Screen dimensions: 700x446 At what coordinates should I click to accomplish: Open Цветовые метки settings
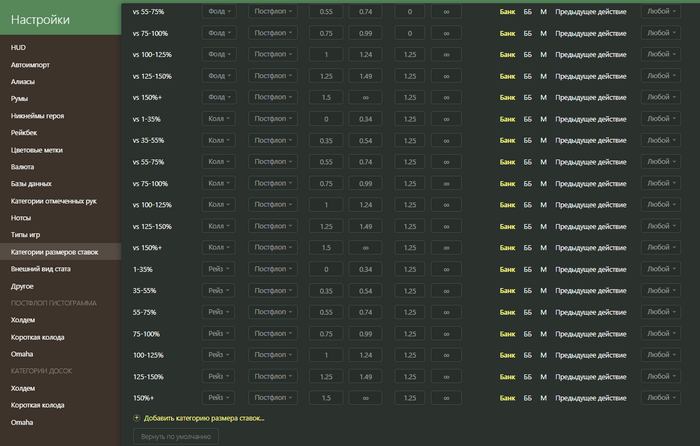(37, 150)
